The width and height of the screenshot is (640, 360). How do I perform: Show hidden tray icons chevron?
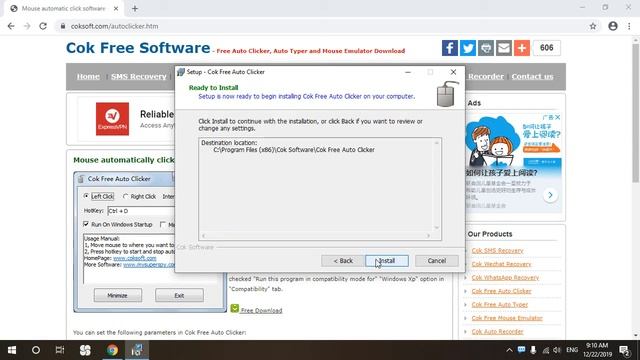click(509, 350)
